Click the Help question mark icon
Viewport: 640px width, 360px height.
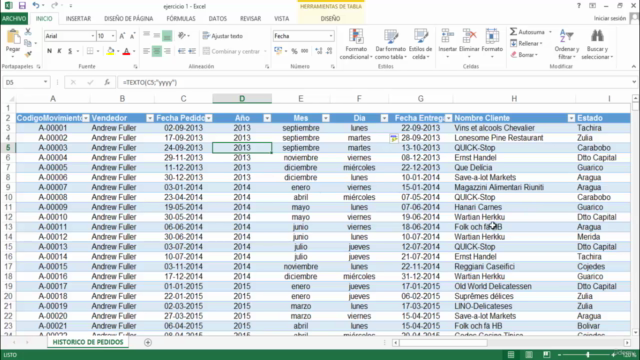[x=579, y=6]
